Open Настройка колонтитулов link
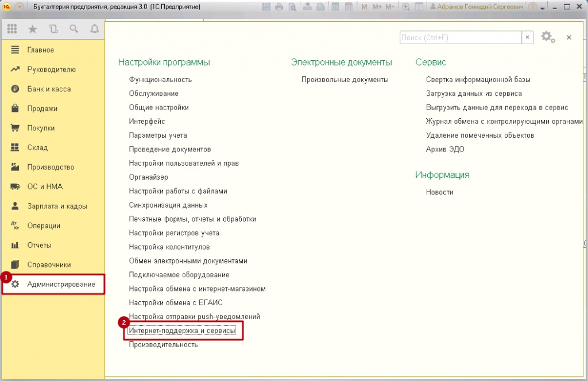 tap(169, 247)
